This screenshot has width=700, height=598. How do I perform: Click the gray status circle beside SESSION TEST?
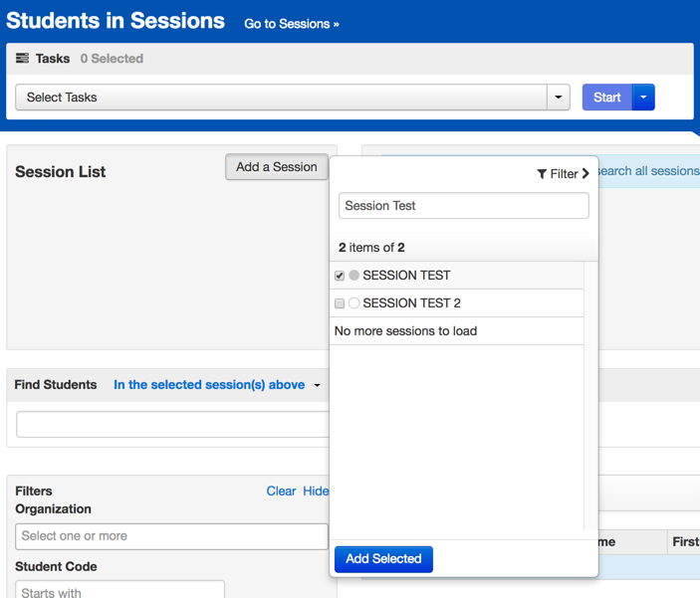pos(353,276)
